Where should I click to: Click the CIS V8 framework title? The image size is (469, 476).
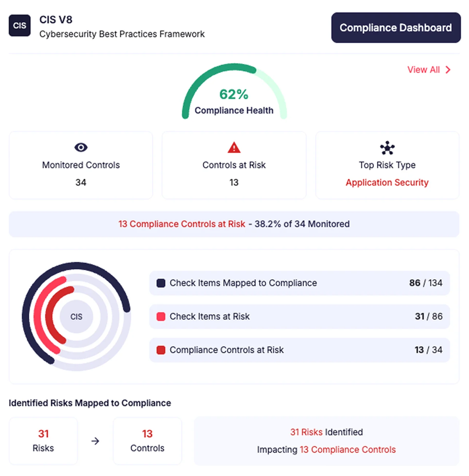pyautogui.click(x=56, y=20)
